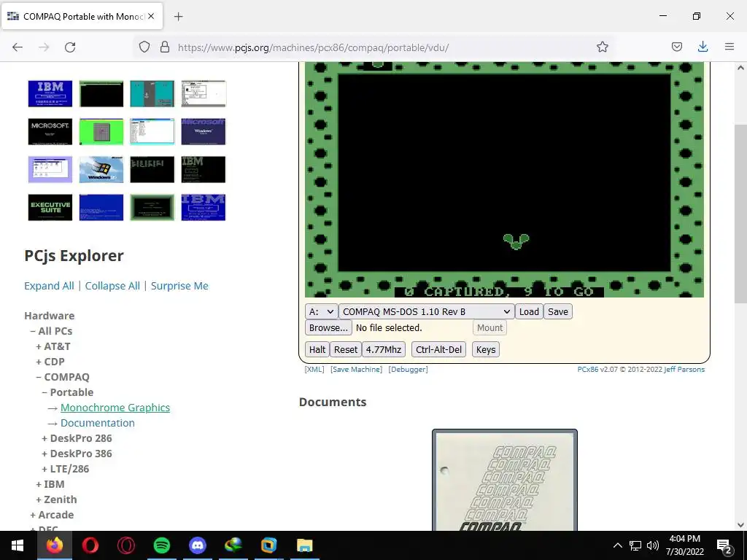Viewport: 747px width, 560px height.
Task: Change the 4.77Mhz speed setting
Action: coord(384,349)
